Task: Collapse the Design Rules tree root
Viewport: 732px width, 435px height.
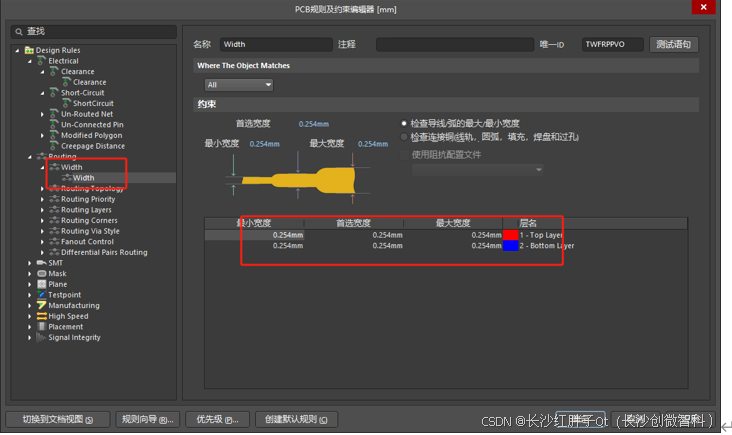Action: [x=17, y=50]
